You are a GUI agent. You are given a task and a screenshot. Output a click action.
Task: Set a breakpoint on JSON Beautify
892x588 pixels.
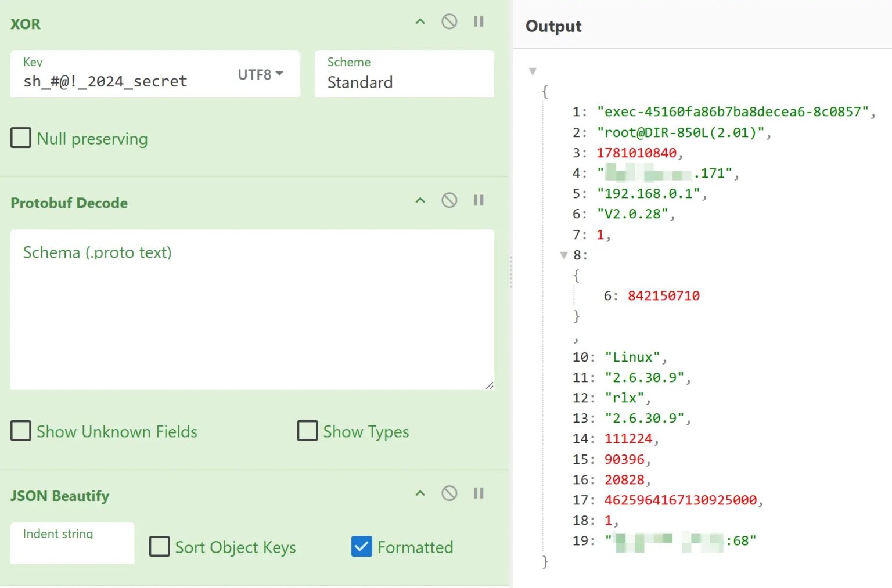(479, 494)
